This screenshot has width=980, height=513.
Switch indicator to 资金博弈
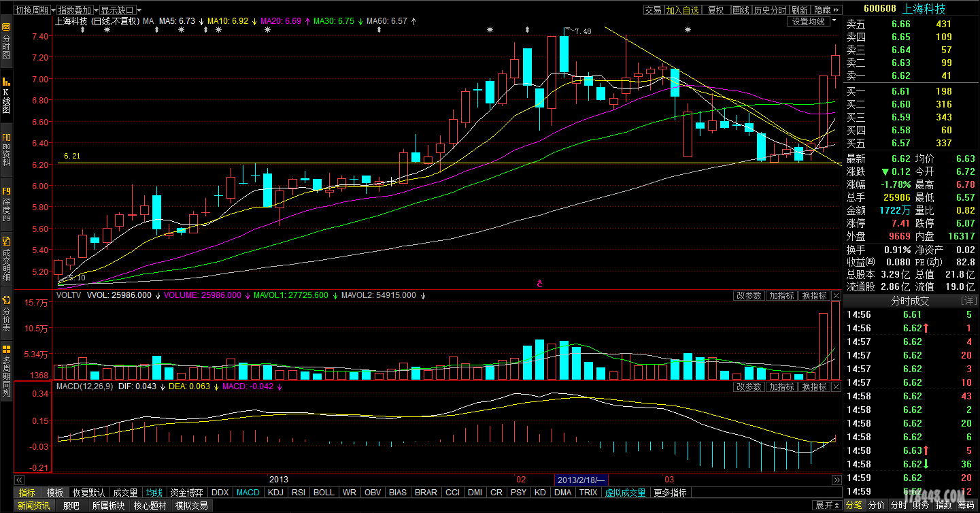coord(187,493)
